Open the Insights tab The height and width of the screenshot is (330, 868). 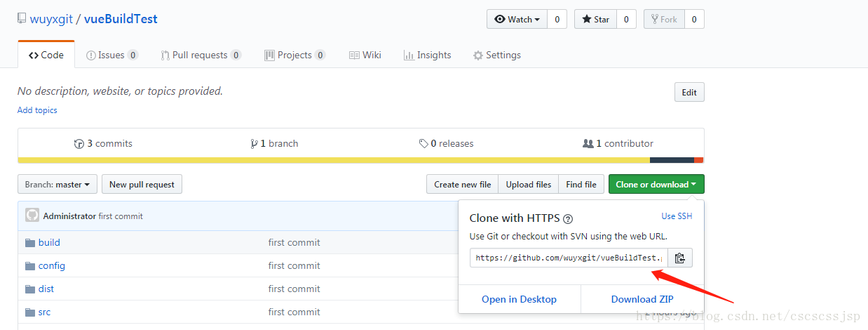point(427,55)
